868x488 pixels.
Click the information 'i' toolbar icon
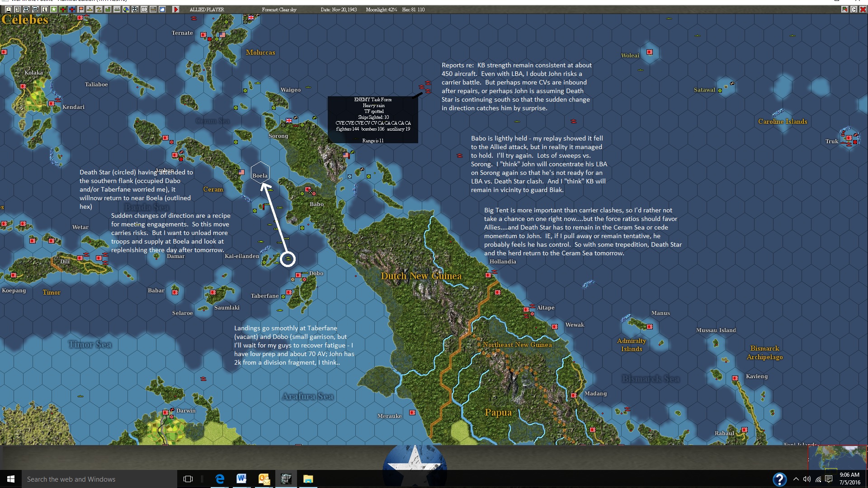[x=45, y=9]
